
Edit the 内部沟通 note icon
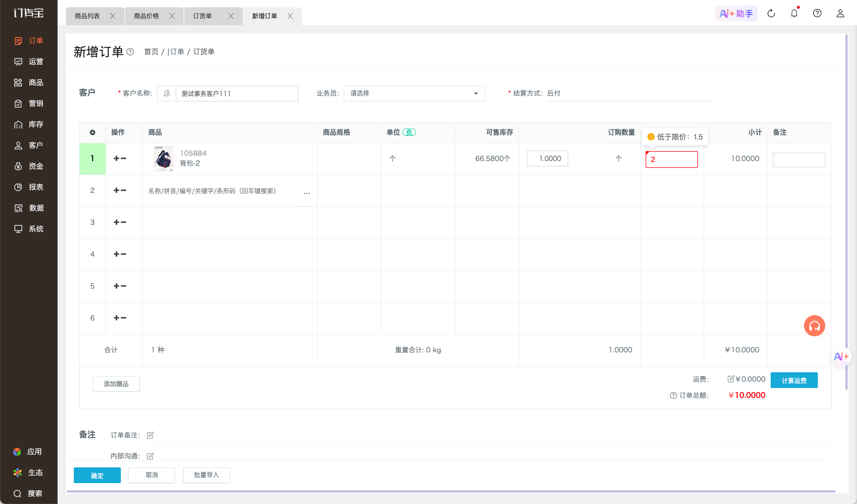pyautogui.click(x=150, y=456)
